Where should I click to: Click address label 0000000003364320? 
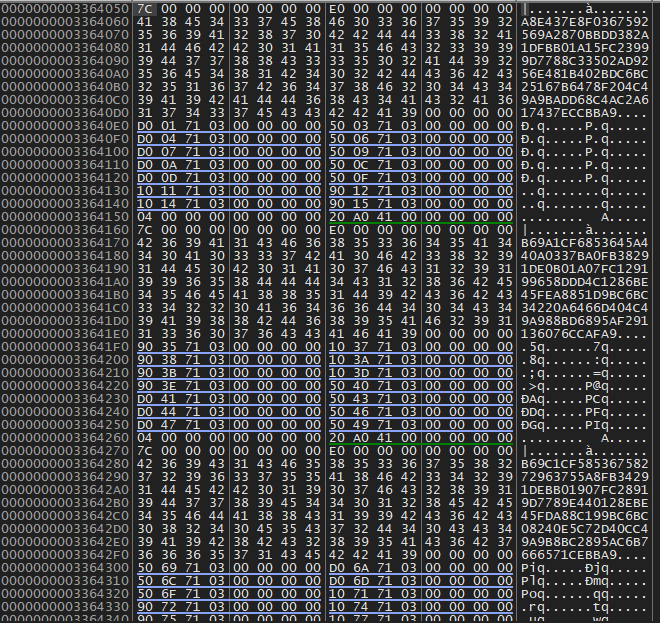65,594
